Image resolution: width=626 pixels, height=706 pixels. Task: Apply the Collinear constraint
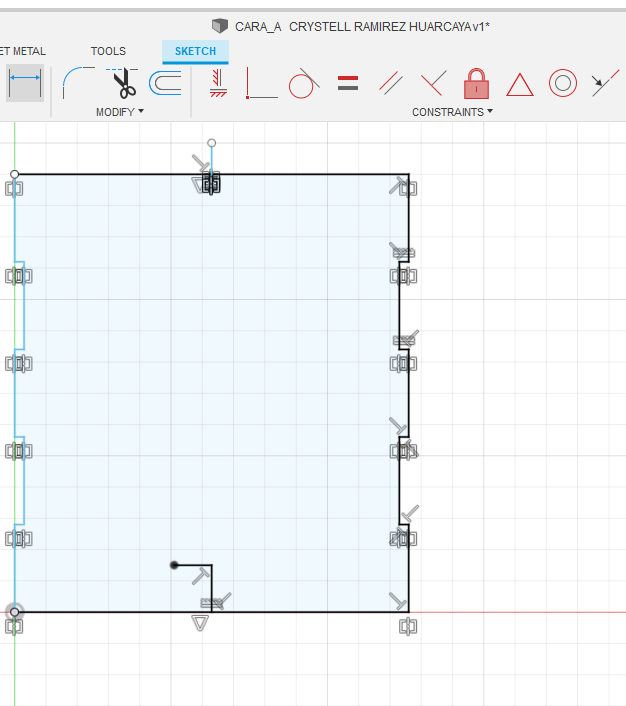(605, 83)
